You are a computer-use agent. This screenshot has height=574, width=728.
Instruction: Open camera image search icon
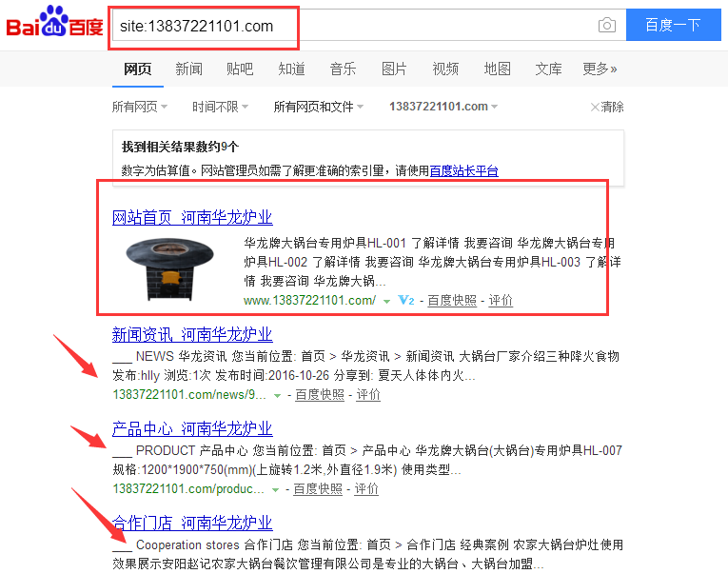click(606, 26)
